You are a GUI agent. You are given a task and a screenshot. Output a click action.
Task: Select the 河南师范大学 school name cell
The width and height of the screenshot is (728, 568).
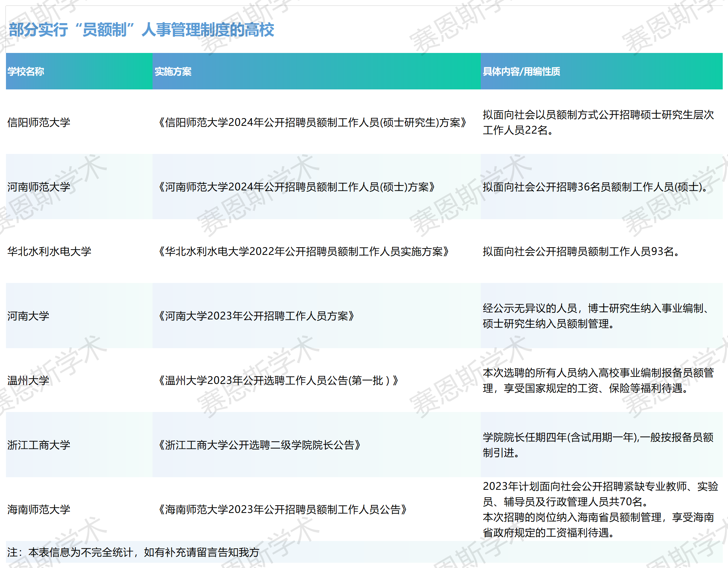click(39, 187)
